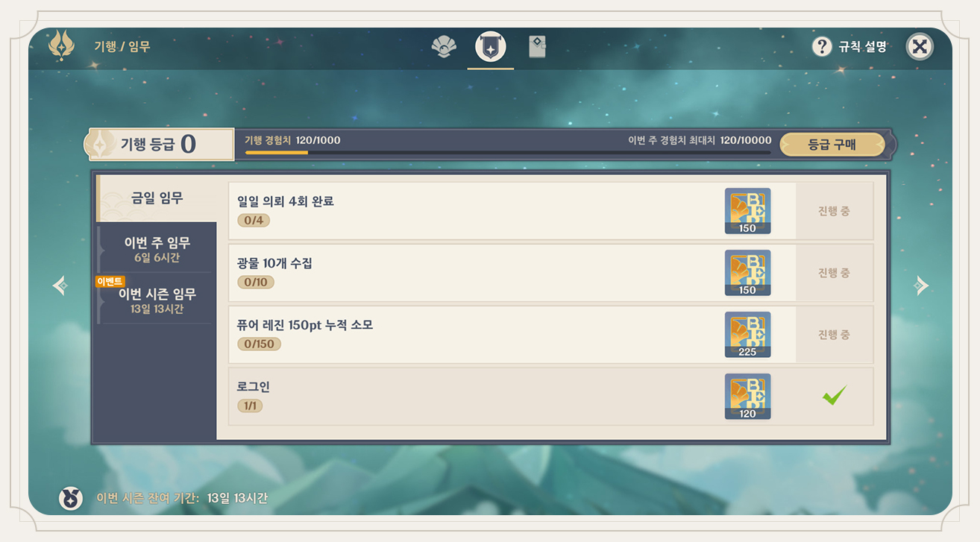Click the battle pass emblem top left

(61, 46)
